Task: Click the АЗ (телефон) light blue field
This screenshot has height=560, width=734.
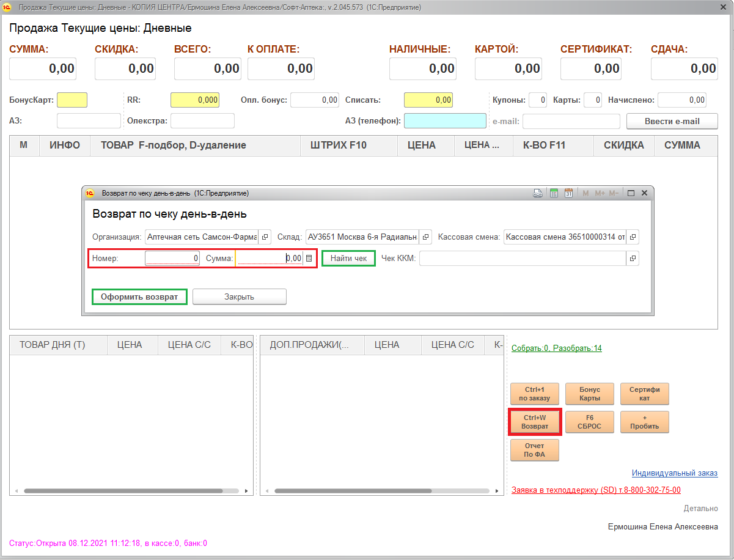Action: (x=444, y=121)
